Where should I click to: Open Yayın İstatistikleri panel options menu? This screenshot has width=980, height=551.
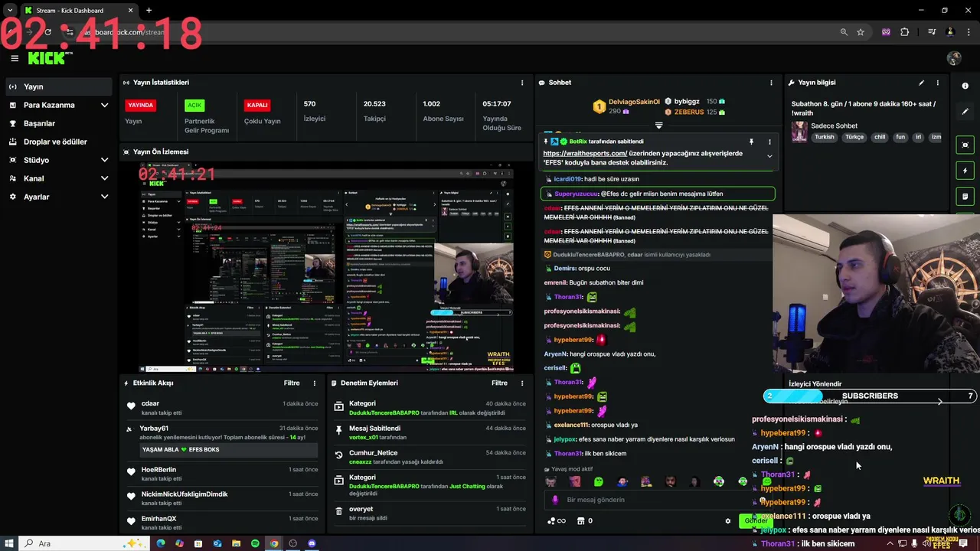pyautogui.click(x=522, y=83)
